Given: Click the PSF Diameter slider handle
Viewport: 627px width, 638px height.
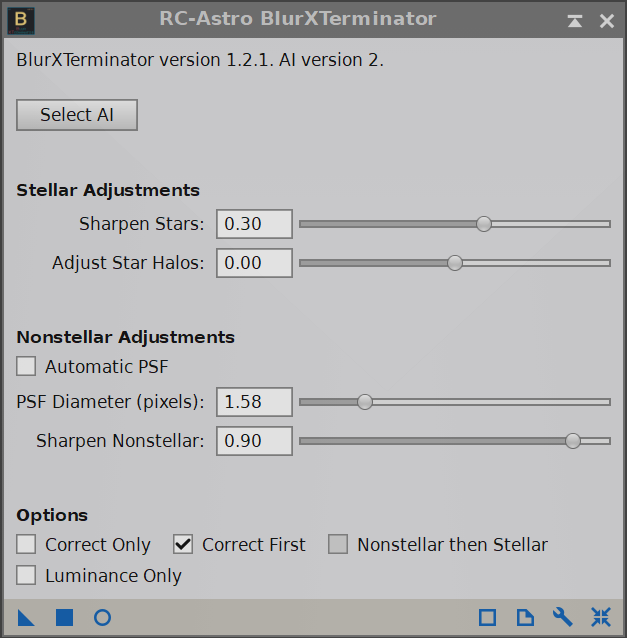Looking at the screenshot, I should tap(365, 402).
